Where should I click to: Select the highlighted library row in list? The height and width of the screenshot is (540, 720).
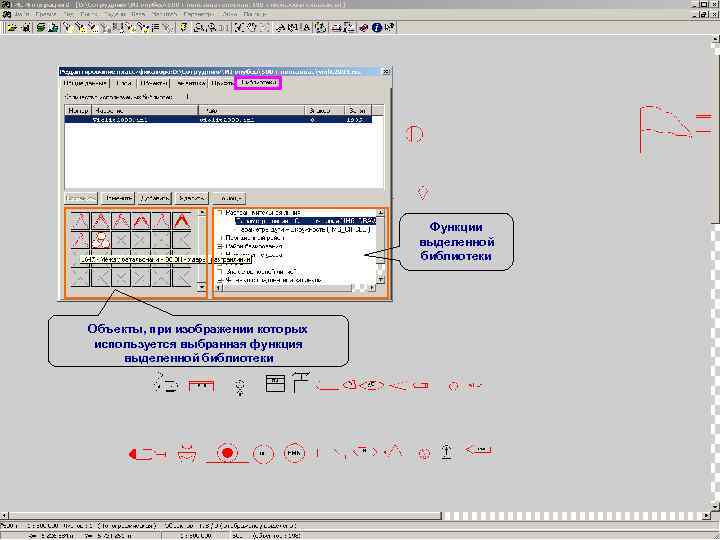[x=218, y=119]
